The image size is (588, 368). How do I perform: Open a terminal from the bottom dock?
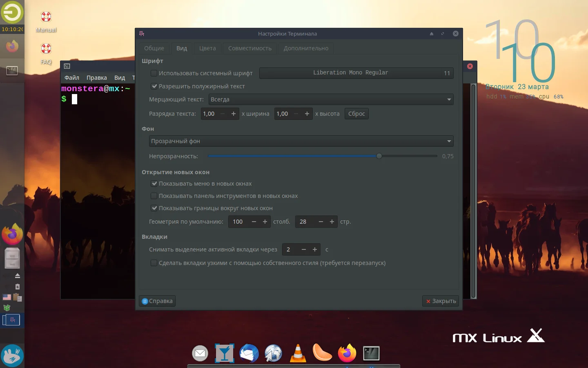pyautogui.click(x=371, y=354)
